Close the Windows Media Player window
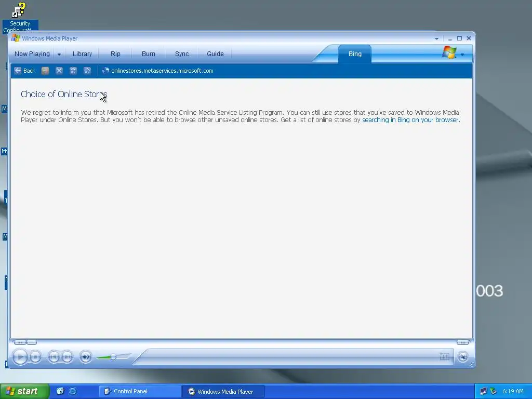 click(x=469, y=38)
